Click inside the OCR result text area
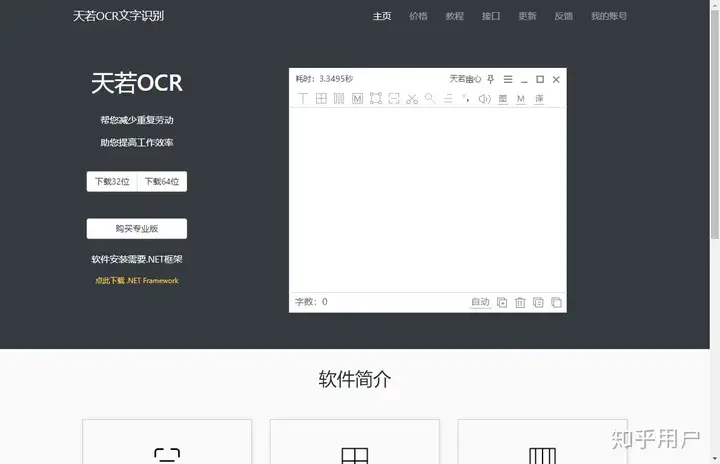 click(428, 200)
